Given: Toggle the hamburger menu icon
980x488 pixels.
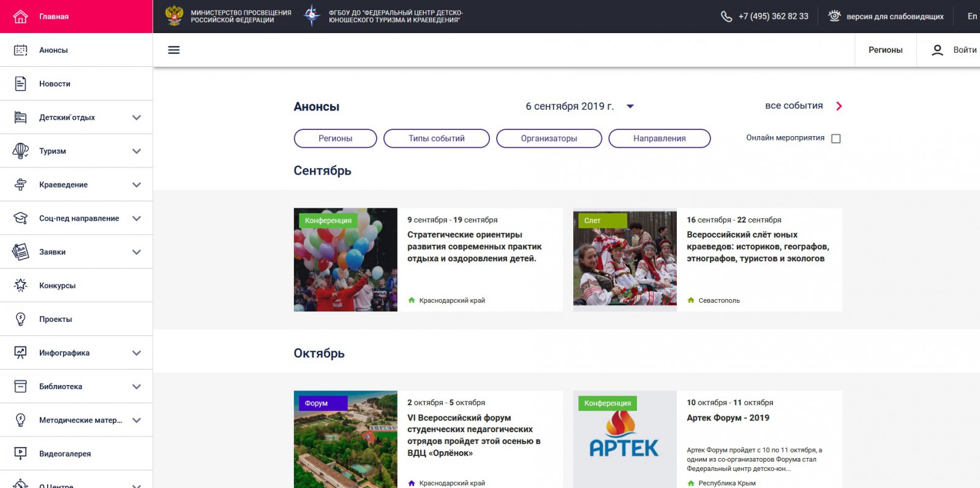Looking at the screenshot, I should coord(174,50).
